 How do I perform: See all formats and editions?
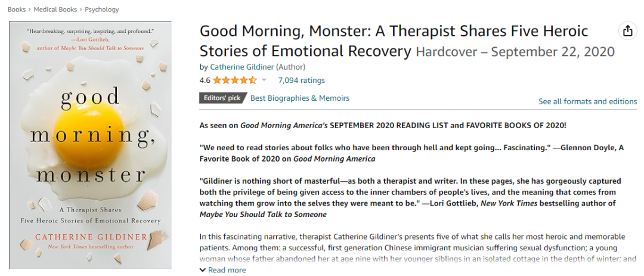587,101
